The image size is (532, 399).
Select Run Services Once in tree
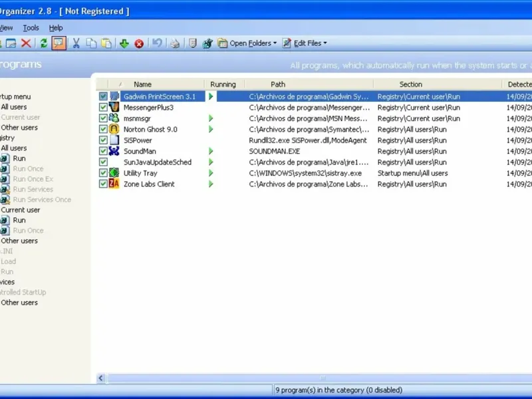click(x=42, y=199)
